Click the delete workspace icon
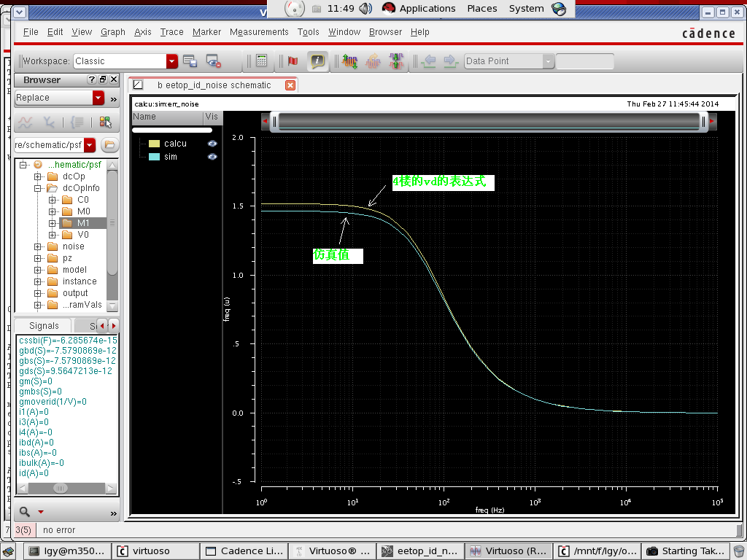Image resolution: width=747 pixels, height=560 pixels. pyautogui.click(x=213, y=61)
